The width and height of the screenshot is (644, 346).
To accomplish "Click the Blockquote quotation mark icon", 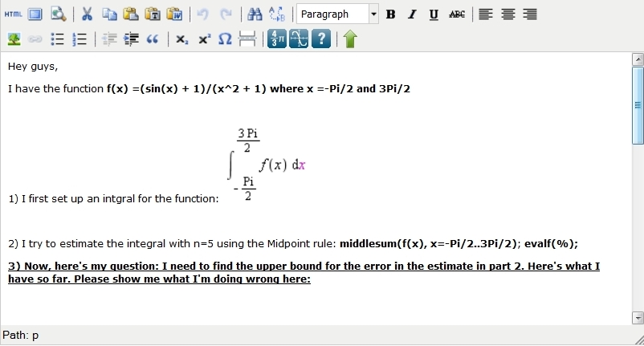I will pyautogui.click(x=153, y=39).
